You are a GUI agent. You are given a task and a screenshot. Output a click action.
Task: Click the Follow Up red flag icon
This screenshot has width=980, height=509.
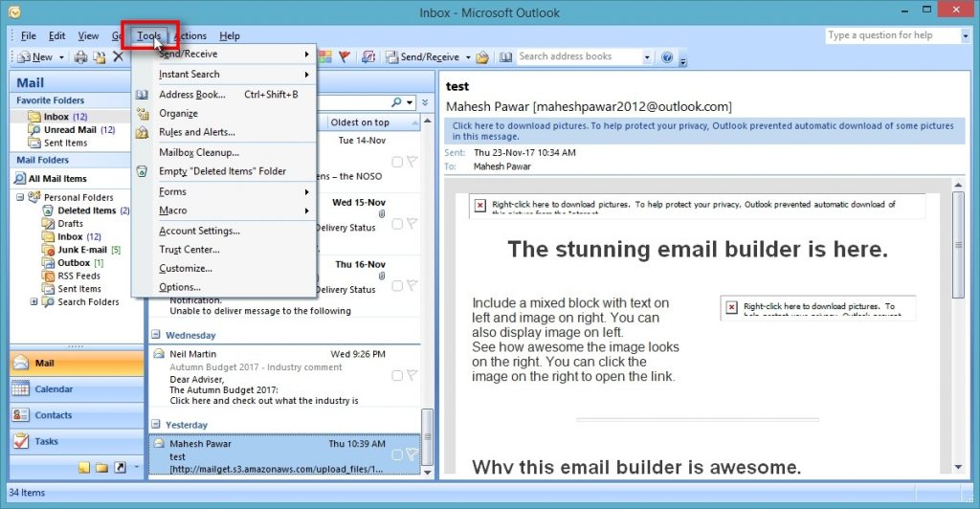[344, 56]
